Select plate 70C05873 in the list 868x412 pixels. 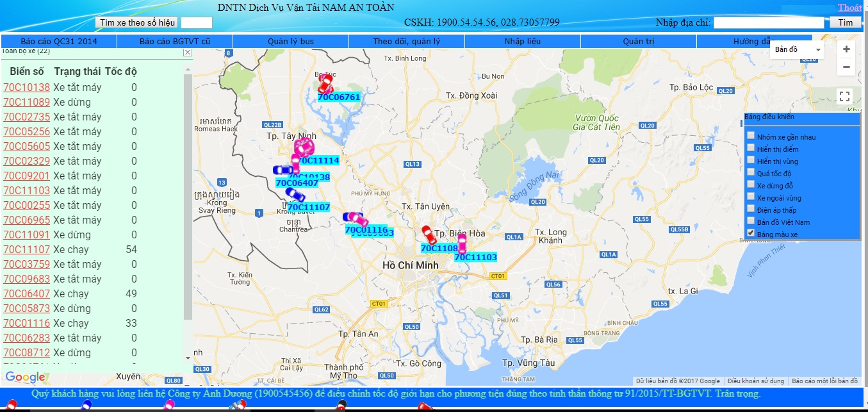pyautogui.click(x=26, y=309)
